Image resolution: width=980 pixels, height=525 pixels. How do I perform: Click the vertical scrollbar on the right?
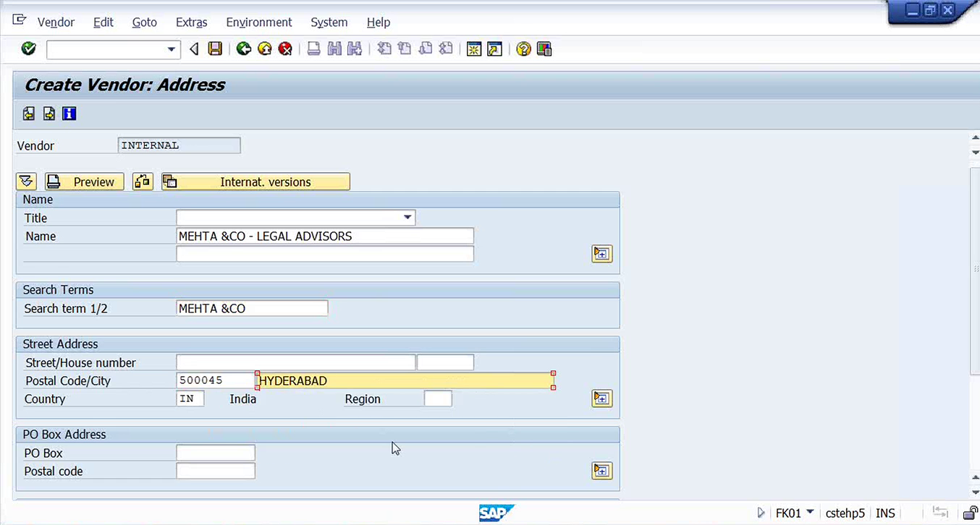coord(974,270)
